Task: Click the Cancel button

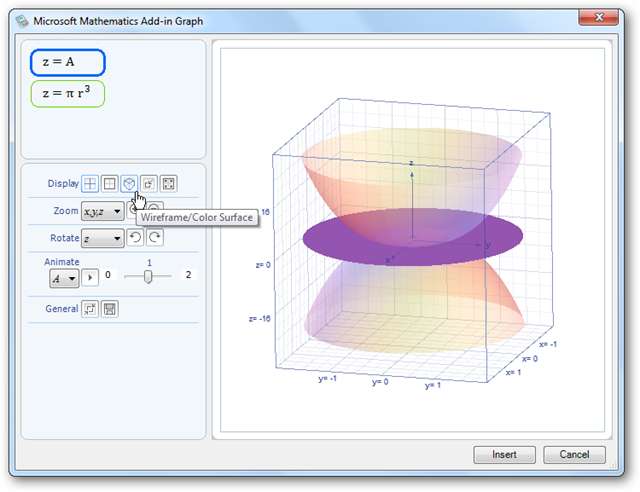Action: [574, 454]
